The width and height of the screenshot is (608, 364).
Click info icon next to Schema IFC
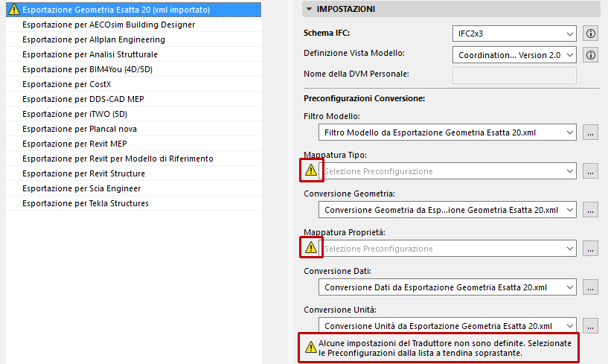[x=591, y=33]
